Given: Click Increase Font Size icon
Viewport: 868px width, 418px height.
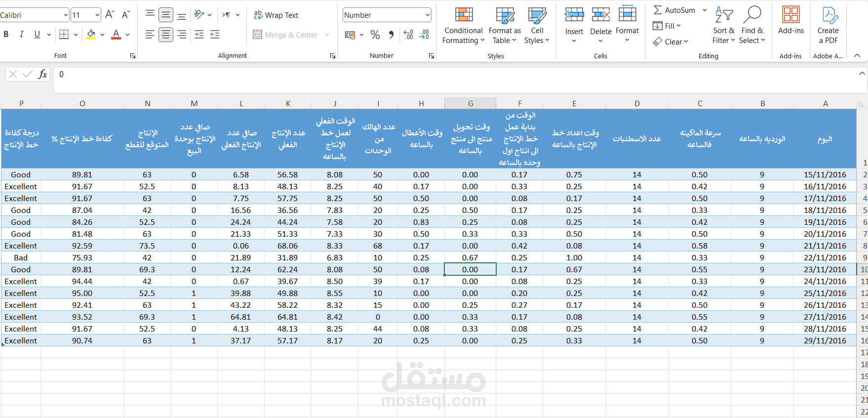Looking at the screenshot, I should click(x=110, y=15).
